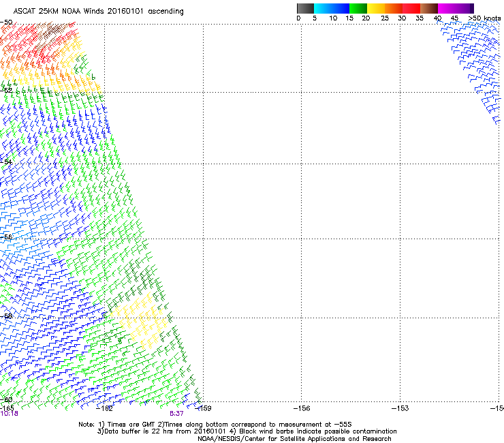Click the '10' tick label on color scale
Viewport: 504px width, 443px height.
pyautogui.click(x=333, y=18)
